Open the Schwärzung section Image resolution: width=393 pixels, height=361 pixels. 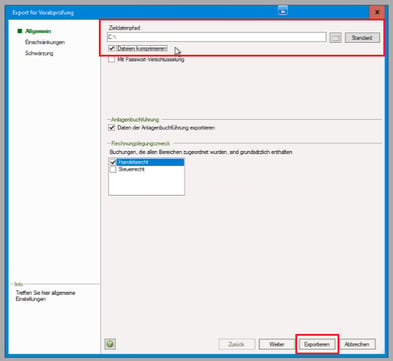(39, 53)
